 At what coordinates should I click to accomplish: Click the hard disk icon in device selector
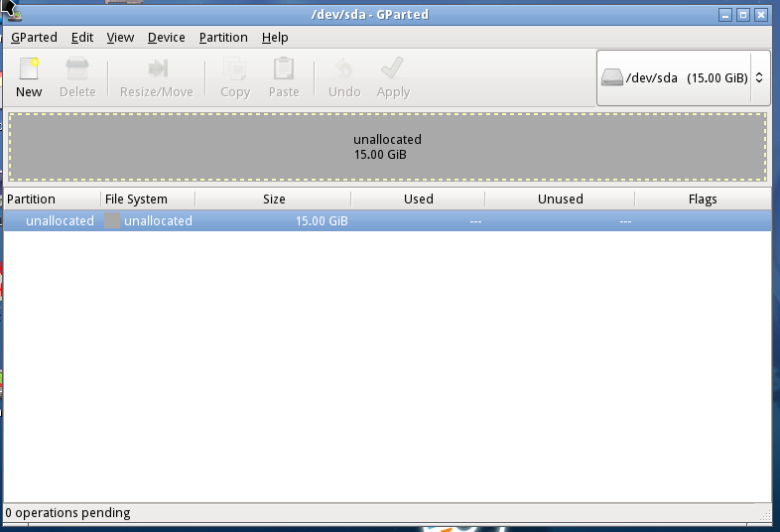coord(612,77)
